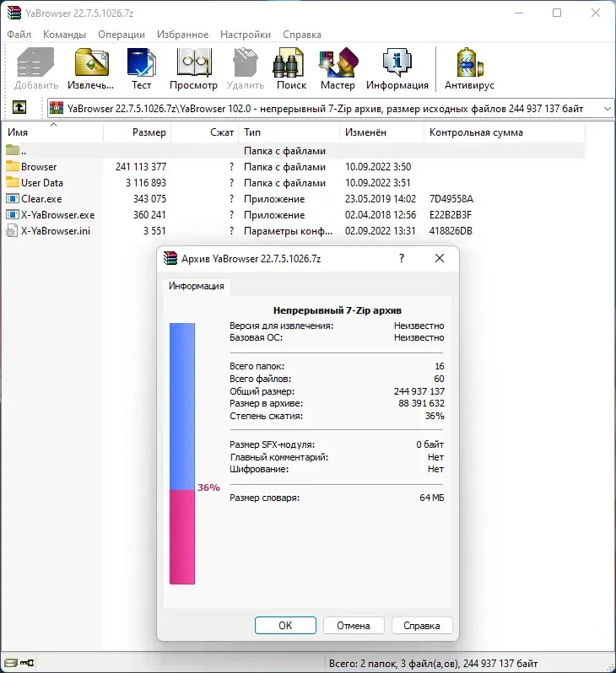Confirm with the OK button

(x=285, y=626)
